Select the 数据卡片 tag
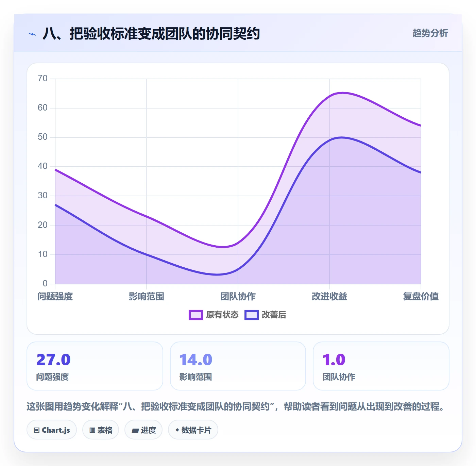 click(193, 430)
